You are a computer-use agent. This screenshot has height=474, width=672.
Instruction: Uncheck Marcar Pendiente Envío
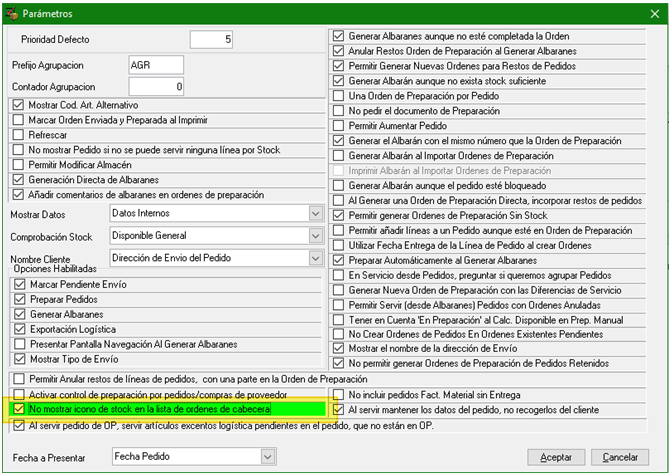pyautogui.click(x=20, y=285)
